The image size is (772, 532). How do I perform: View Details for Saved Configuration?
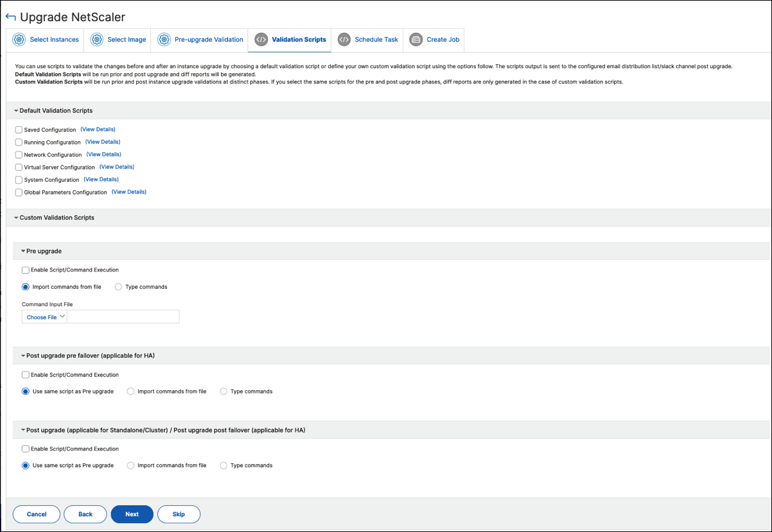point(98,130)
